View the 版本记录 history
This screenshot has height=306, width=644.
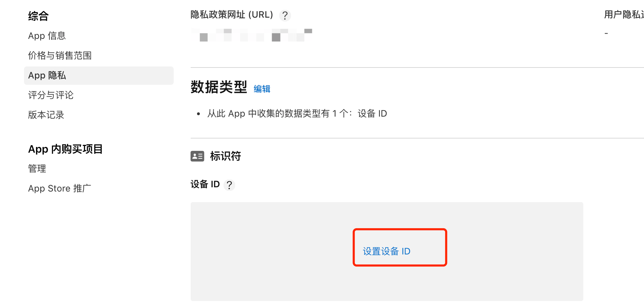pyautogui.click(x=46, y=115)
